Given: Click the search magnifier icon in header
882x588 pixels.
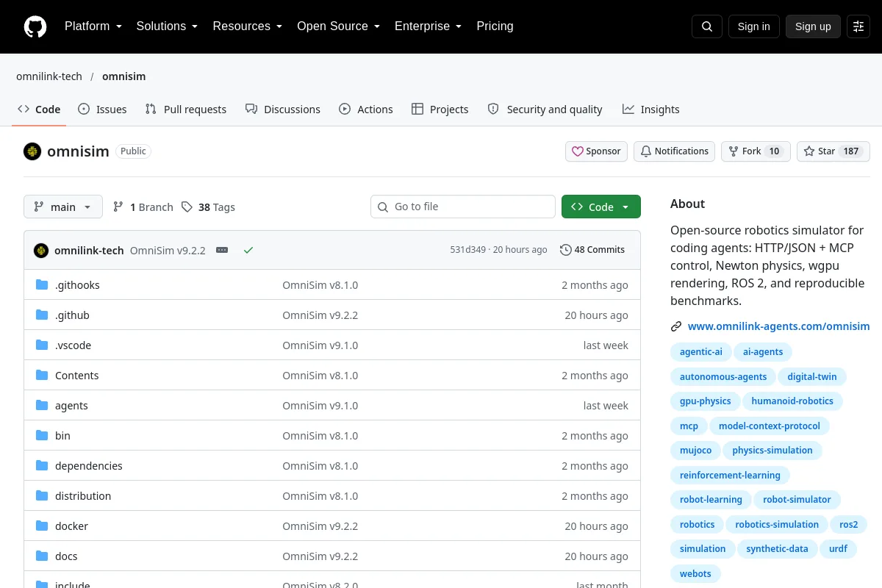Looking at the screenshot, I should click(707, 26).
